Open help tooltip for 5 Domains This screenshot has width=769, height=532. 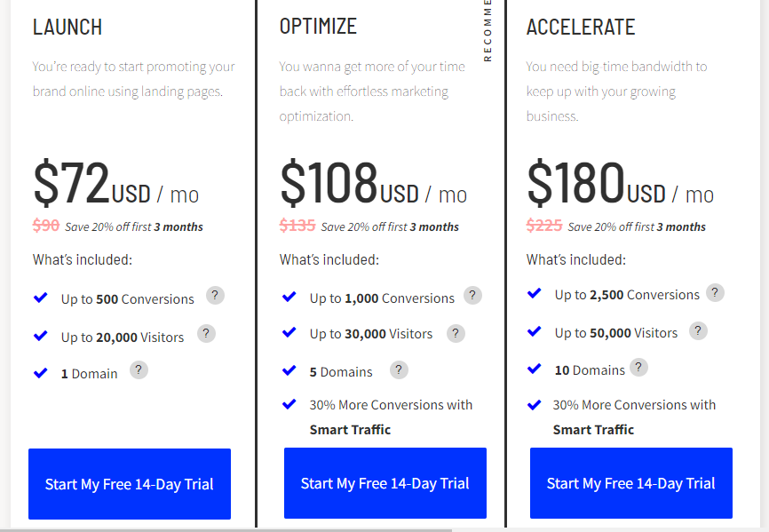click(399, 369)
